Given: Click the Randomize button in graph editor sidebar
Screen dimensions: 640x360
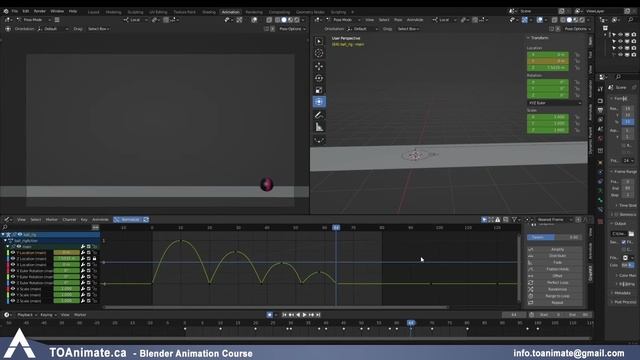Looking at the screenshot, I should (x=554, y=289).
